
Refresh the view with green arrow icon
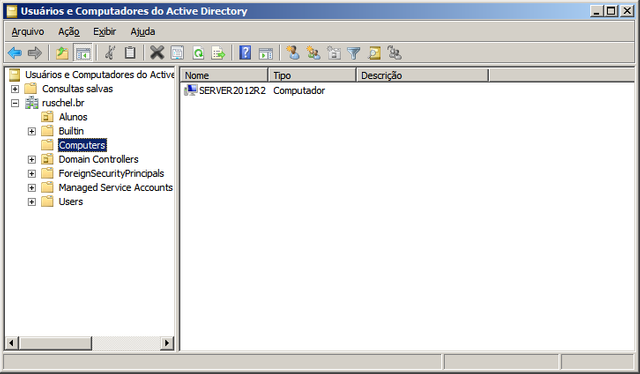point(198,53)
